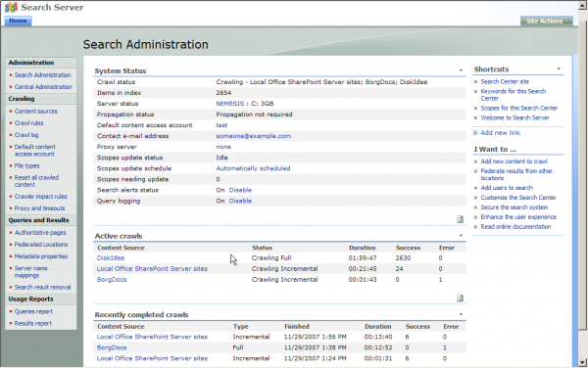
Task: Go to Content sources
Action: 36,112
